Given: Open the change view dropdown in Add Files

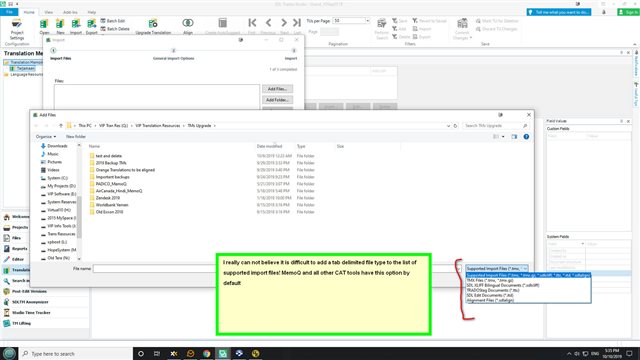Looking at the screenshot, I should click(503, 137).
